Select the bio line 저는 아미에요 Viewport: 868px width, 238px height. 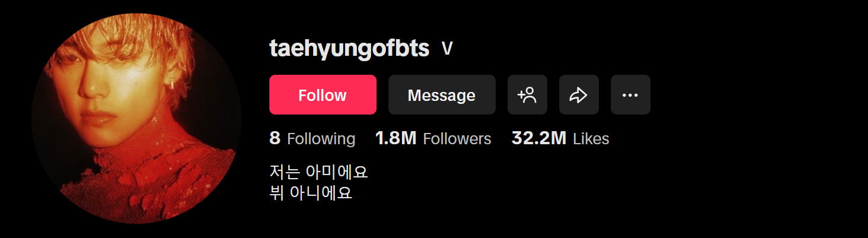(x=319, y=173)
